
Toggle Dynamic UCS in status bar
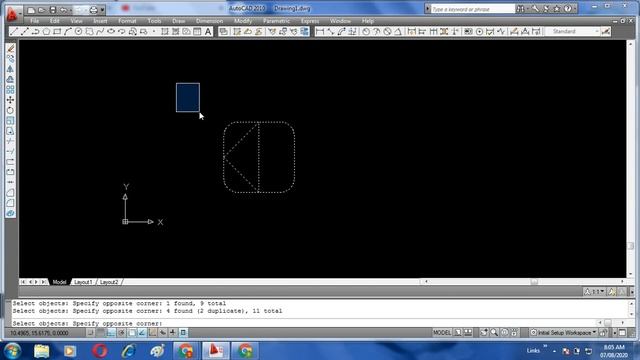tap(152, 333)
